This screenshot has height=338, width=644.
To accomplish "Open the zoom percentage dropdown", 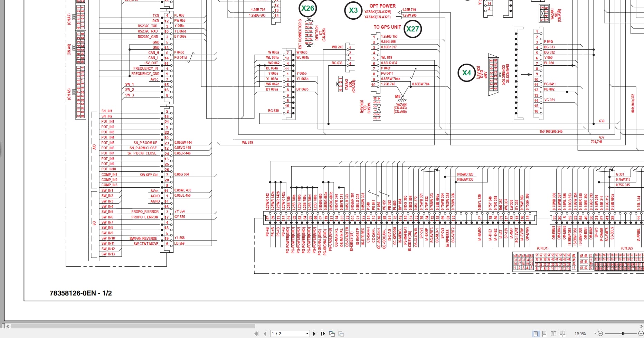I will (595, 334).
